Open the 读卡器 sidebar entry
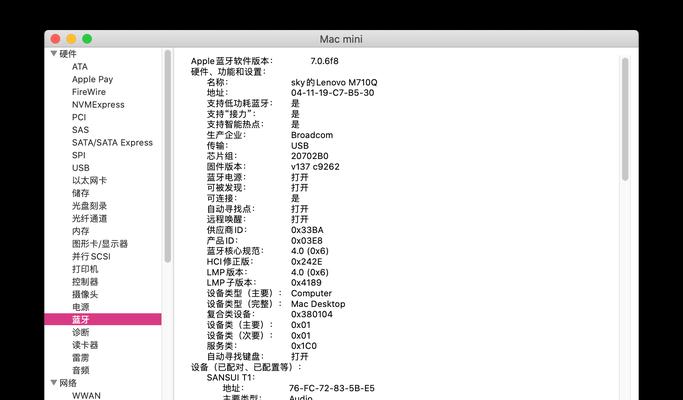The image size is (683, 400). click(x=85, y=345)
